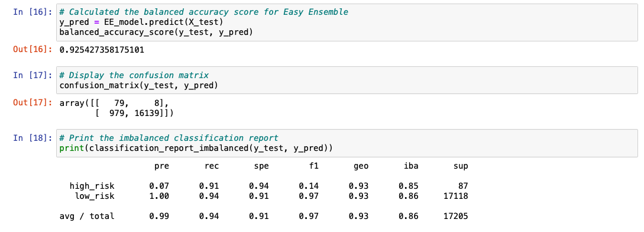Screen dimensions: 644x232
Task: Click the confusion_matrix(y_test, y_pred) line
Action: pos(139,85)
